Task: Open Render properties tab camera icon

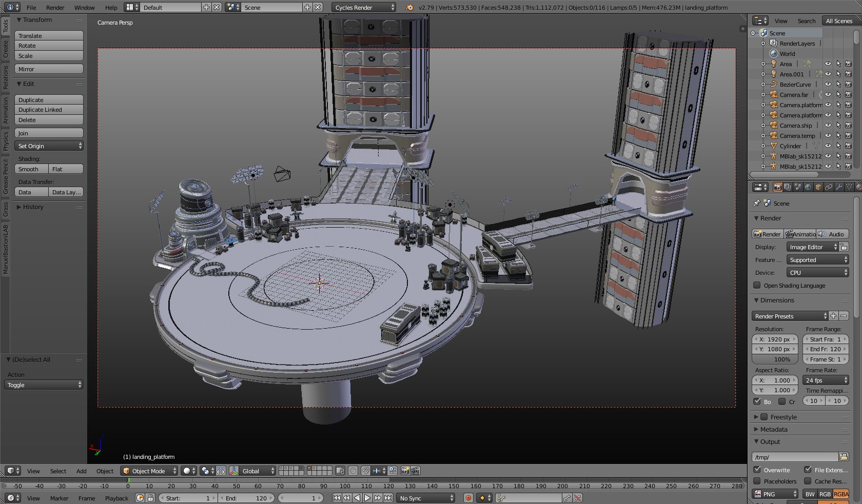Action: tap(777, 187)
